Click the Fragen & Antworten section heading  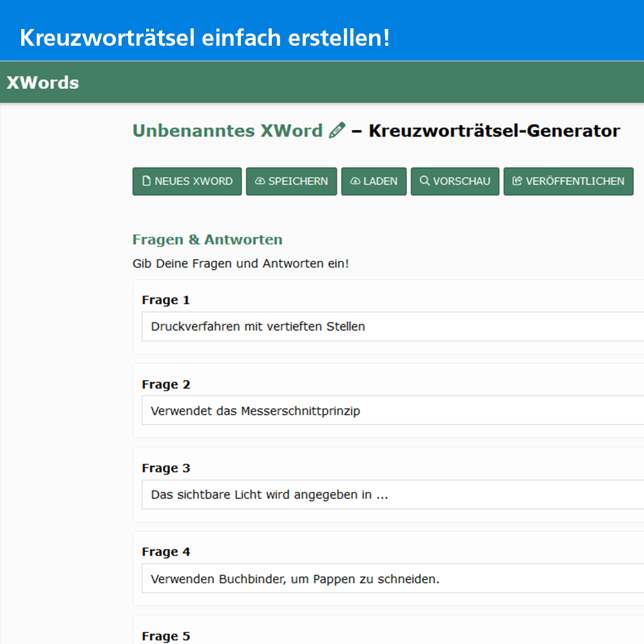pyautogui.click(x=207, y=239)
